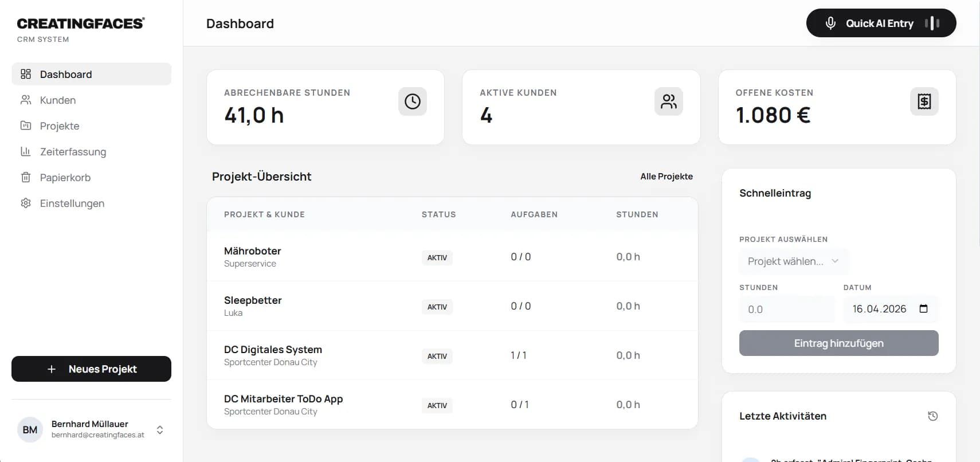
Task: Create a new project with Neues Projekt
Action: (91, 369)
